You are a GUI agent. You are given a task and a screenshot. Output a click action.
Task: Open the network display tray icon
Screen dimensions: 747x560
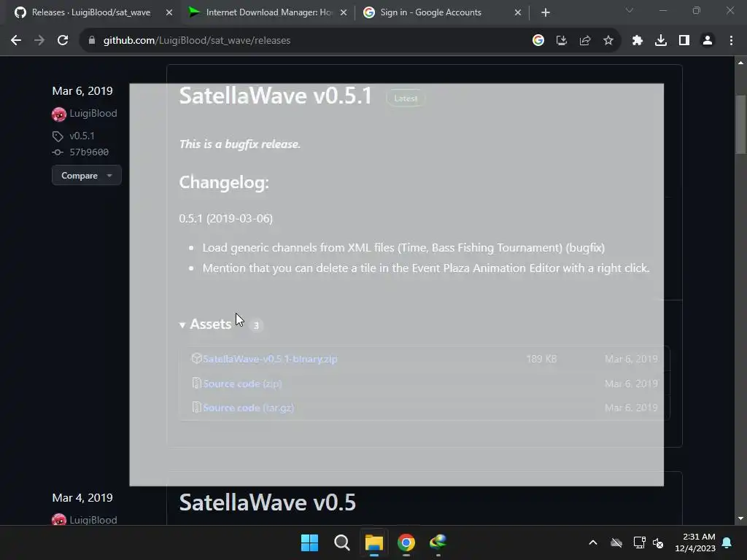639,542
